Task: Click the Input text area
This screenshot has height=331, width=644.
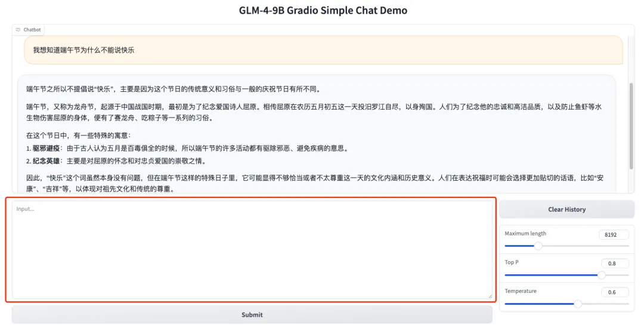Action: [x=252, y=249]
